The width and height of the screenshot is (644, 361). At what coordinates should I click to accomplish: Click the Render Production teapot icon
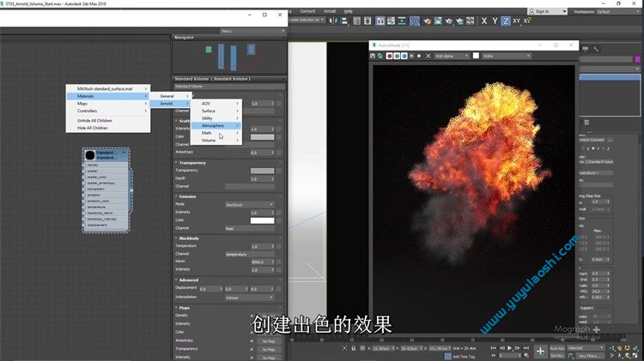click(448, 21)
